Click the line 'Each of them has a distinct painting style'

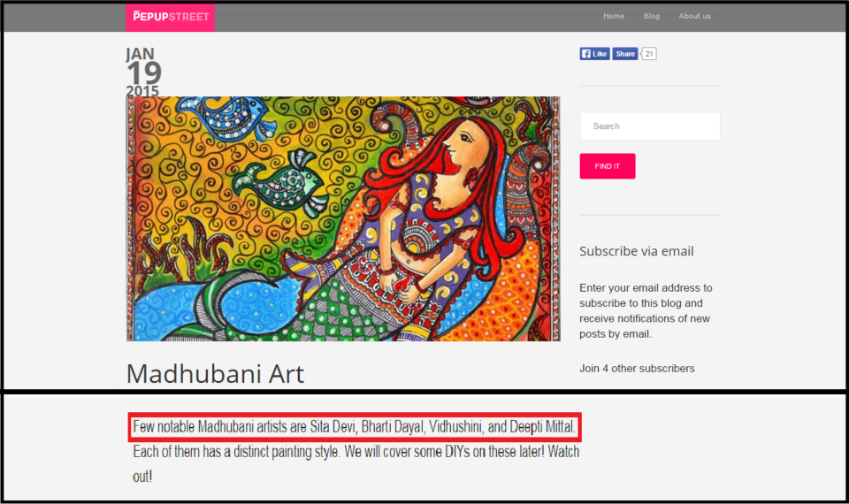237,452
